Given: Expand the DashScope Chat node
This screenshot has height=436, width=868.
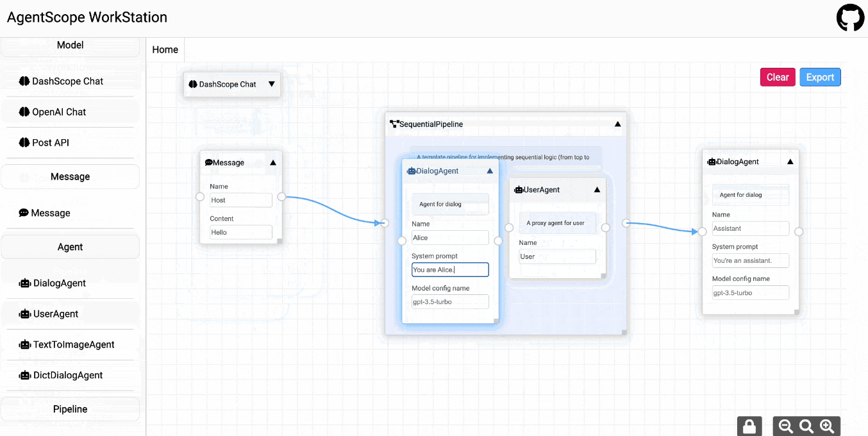Looking at the screenshot, I should click(x=272, y=84).
